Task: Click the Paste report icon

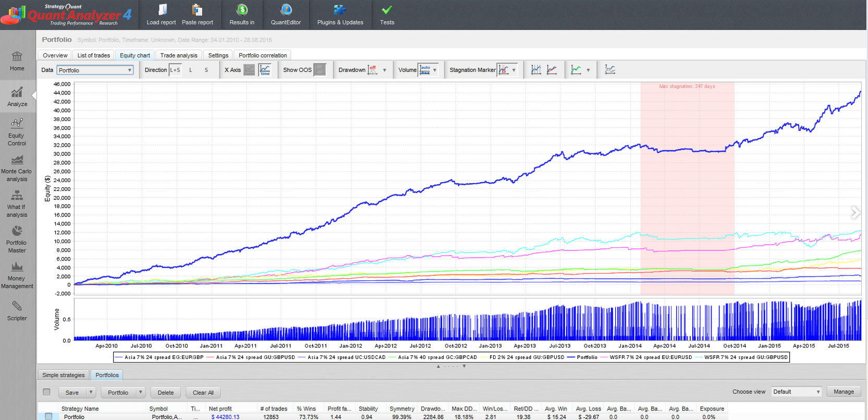Action: pyautogui.click(x=197, y=10)
